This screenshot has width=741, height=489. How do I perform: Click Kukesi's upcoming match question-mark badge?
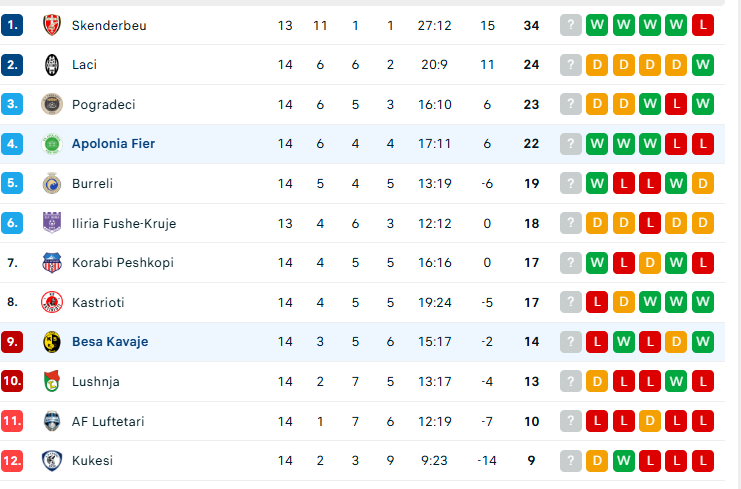pos(571,461)
